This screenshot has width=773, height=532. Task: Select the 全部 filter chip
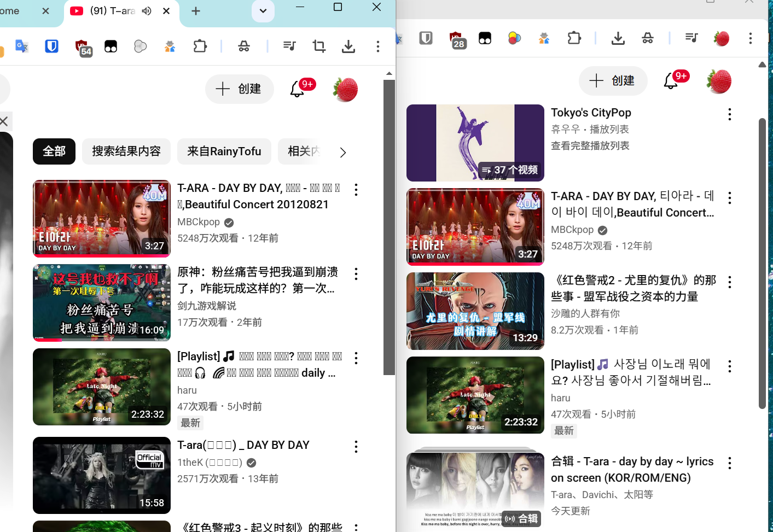tap(54, 151)
